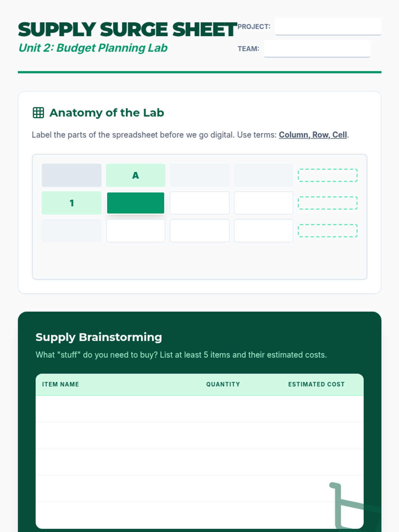Image resolution: width=399 pixels, height=532 pixels.
Task: Select the column header cell labeled A
Action: 135,175
